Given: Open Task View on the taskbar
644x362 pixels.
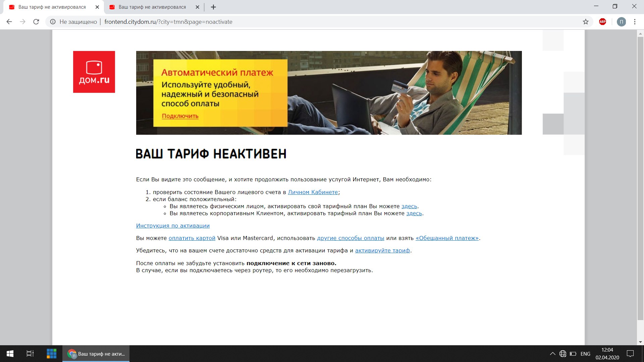Looking at the screenshot, I should coord(30,354).
